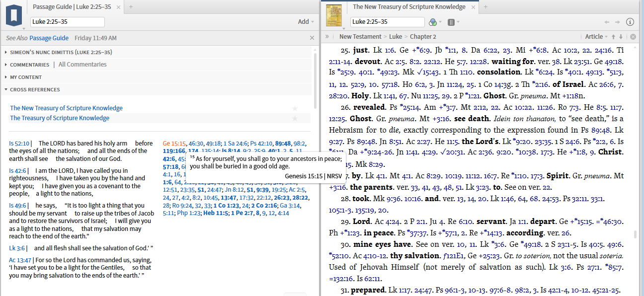Click the New Treasury panel scrollbar thumb
The image size is (644, 296).
(635, 235)
